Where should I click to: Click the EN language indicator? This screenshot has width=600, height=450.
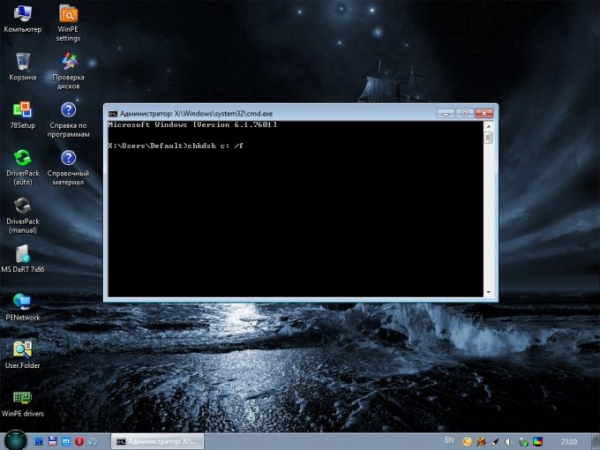(x=448, y=440)
